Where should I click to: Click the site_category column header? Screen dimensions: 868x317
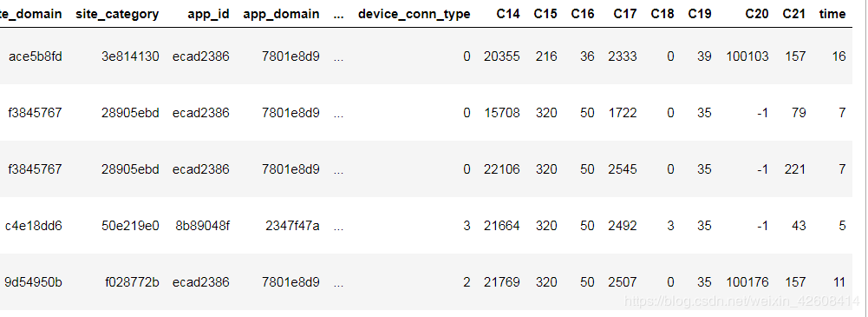click(117, 15)
